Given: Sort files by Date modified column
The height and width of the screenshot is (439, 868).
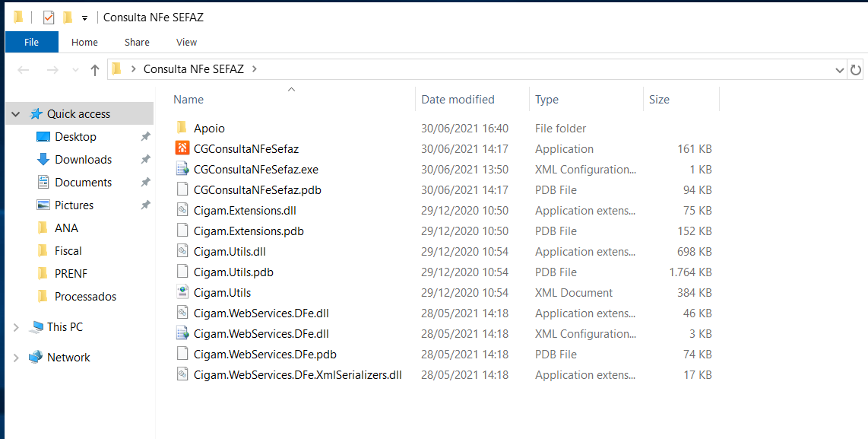Looking at the screenshot, I should pyautogui.click(x=458, y=100).
